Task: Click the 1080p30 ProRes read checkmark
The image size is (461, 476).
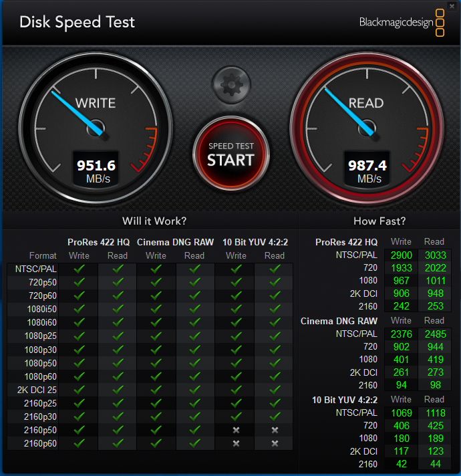Action: point(118,350)
